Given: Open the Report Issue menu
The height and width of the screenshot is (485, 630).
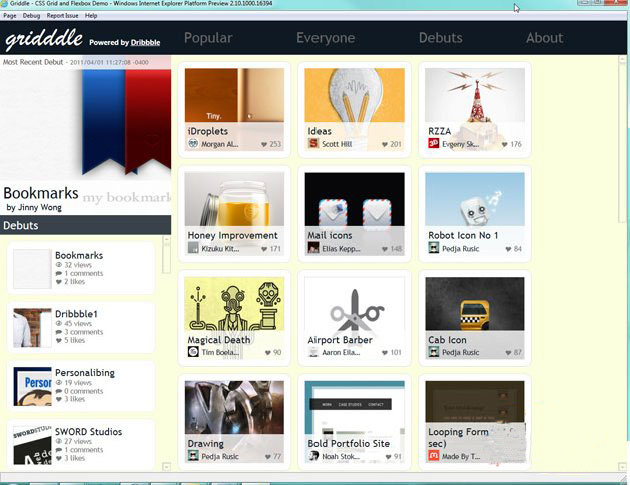Looking at the screenshot, I should [x=62, y=16].
